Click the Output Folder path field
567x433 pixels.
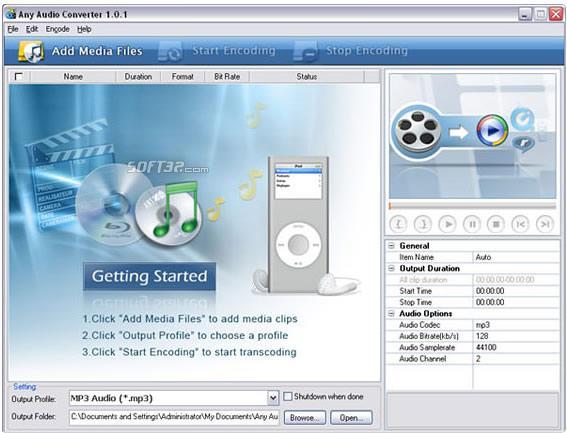click(174, 416)
